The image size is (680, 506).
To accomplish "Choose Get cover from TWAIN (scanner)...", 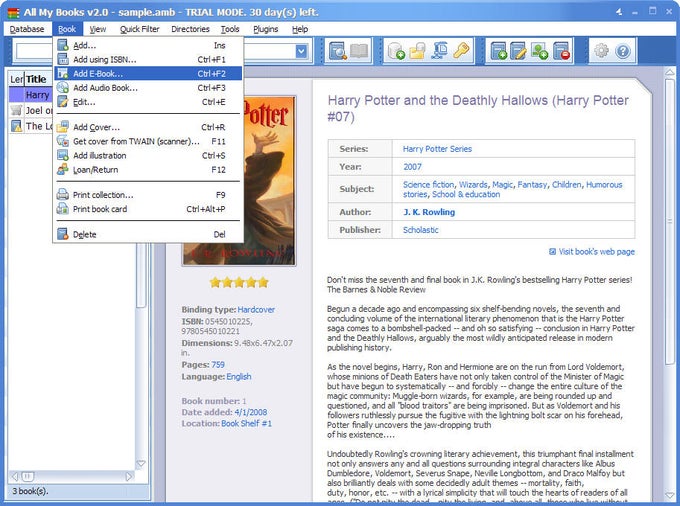I will 147,141.
